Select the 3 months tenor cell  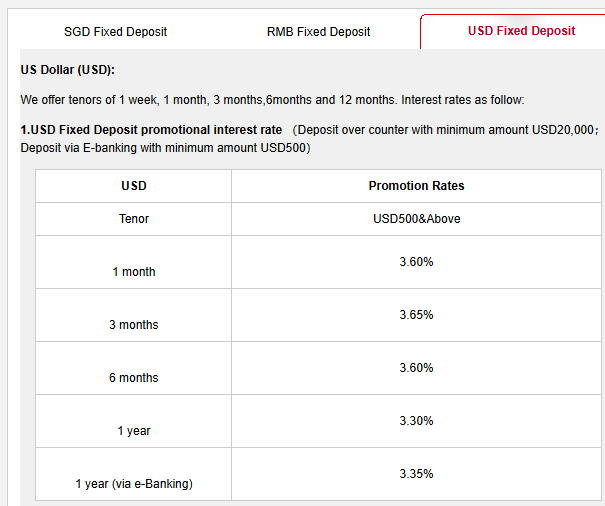[134, 325]
